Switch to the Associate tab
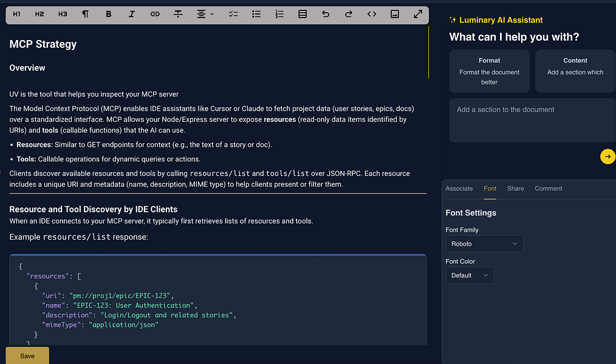This screenshot has width=616, height=364. 459,189
